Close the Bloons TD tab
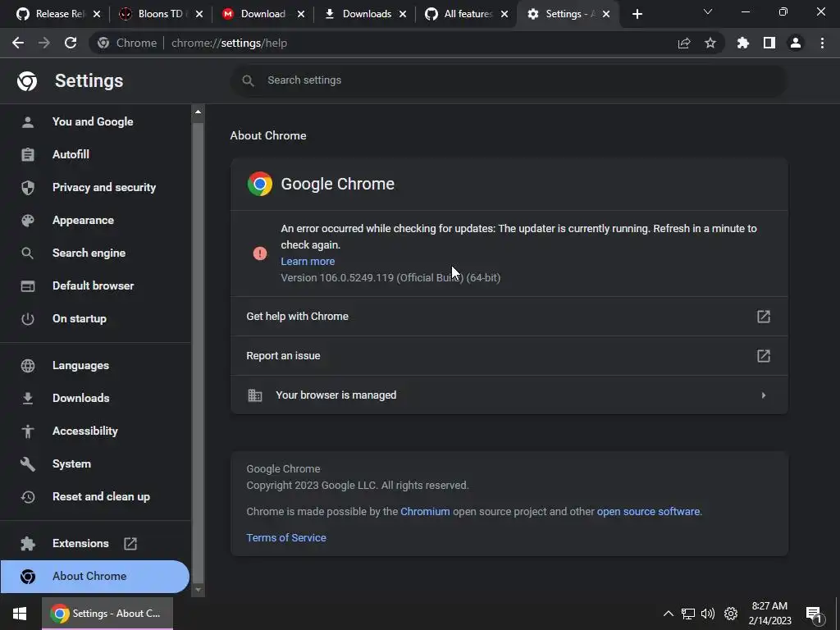 (199, 14)
